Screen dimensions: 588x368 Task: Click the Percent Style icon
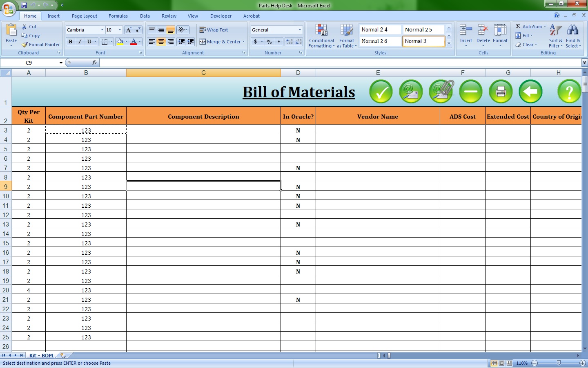click(269, 42)
